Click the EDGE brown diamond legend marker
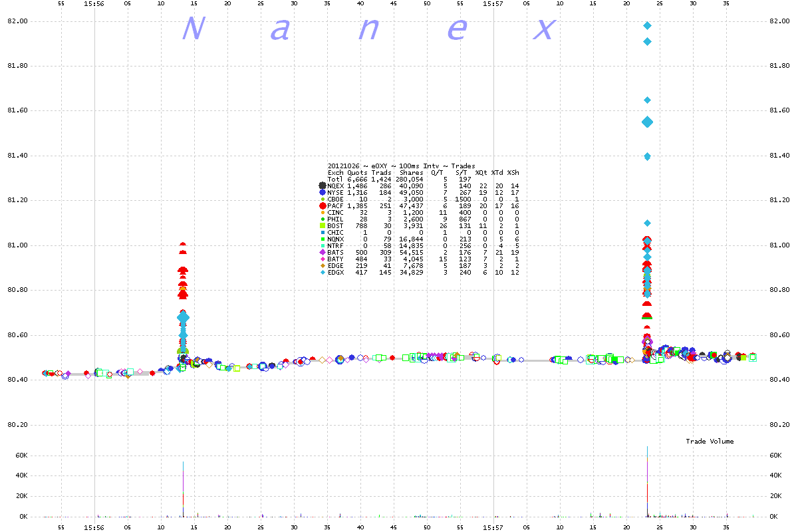Screen dimensions: 798x532 323,265
